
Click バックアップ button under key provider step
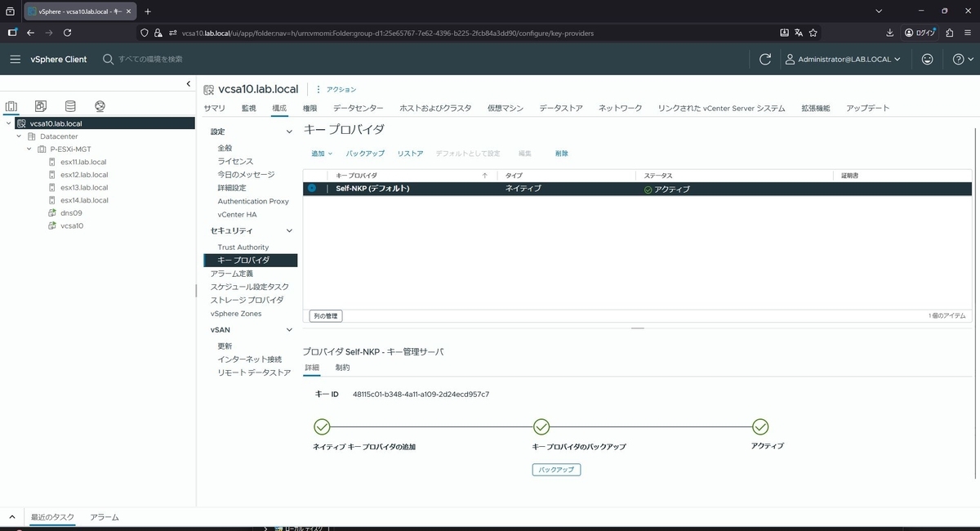coord(556,470)
